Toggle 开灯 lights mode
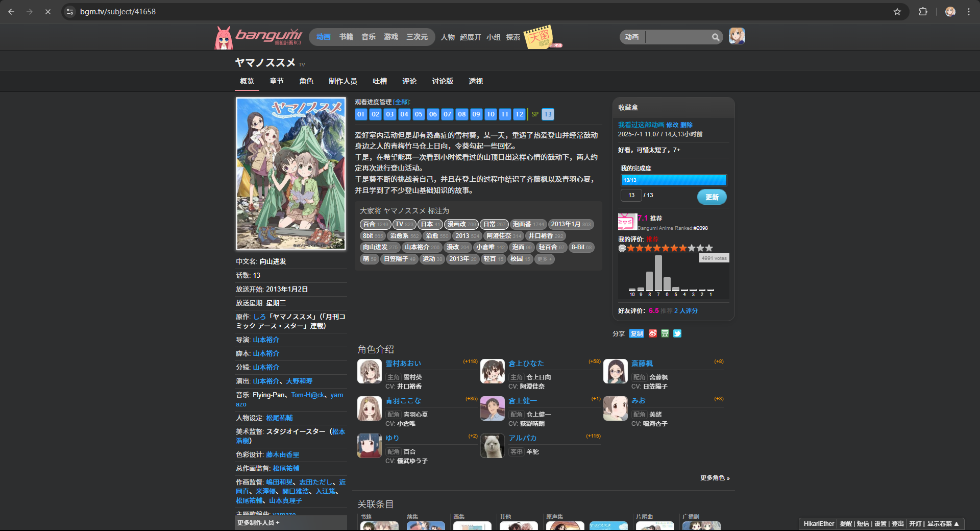The height and width of the screenshot is (531, 980). point(915,524)
